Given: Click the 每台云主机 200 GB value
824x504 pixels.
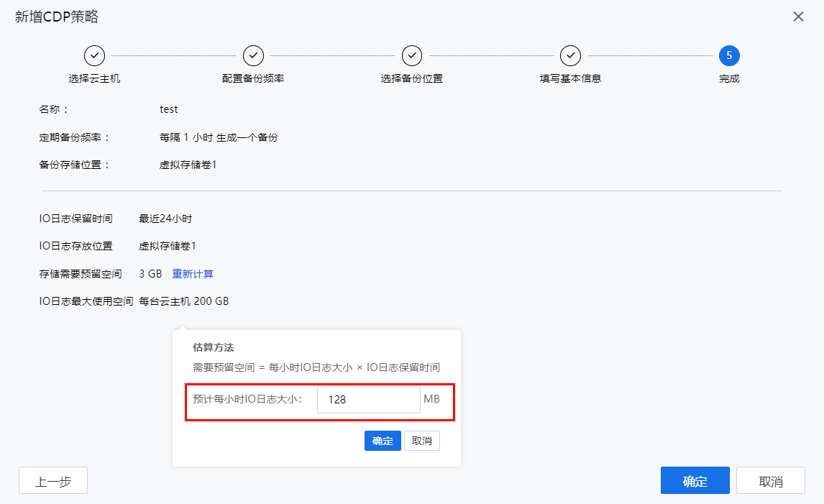Looking at the screenshot, I should [184, 301].
